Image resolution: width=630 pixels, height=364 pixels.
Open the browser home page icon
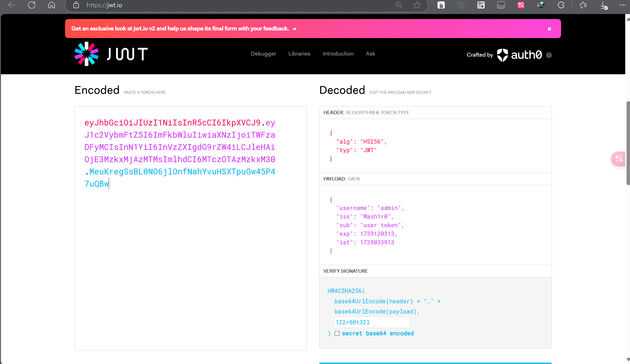[x=51, y=5]
